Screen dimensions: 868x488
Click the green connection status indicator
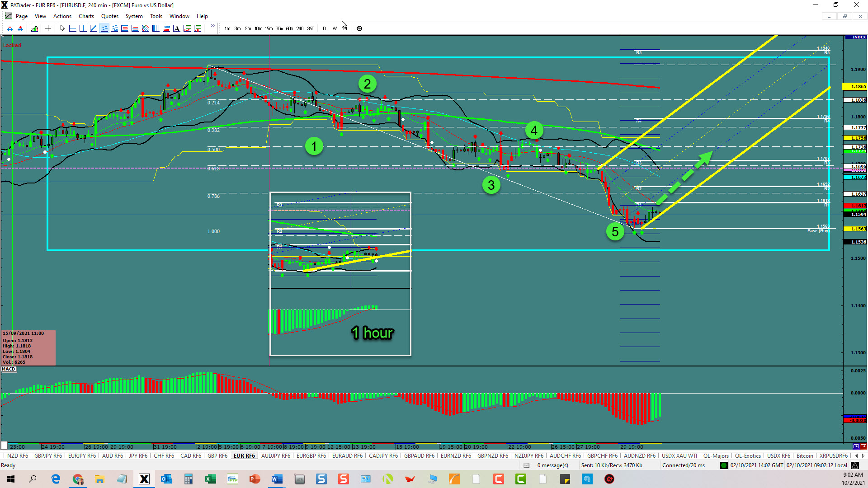click(724, 465)
